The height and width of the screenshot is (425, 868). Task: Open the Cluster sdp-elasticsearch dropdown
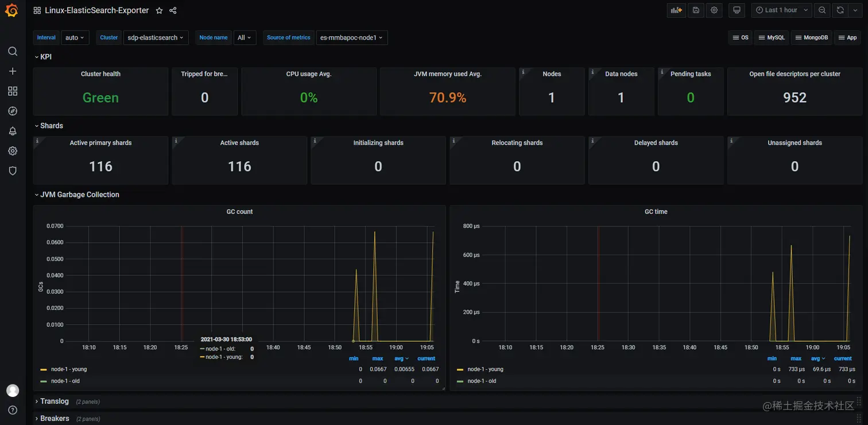coord(156,37)
